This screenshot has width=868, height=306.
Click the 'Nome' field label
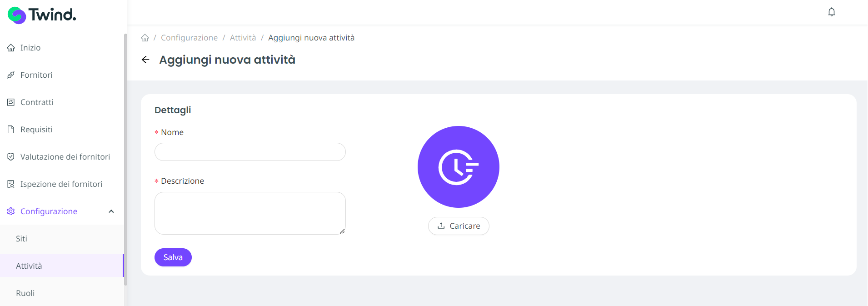coord(172,132)
